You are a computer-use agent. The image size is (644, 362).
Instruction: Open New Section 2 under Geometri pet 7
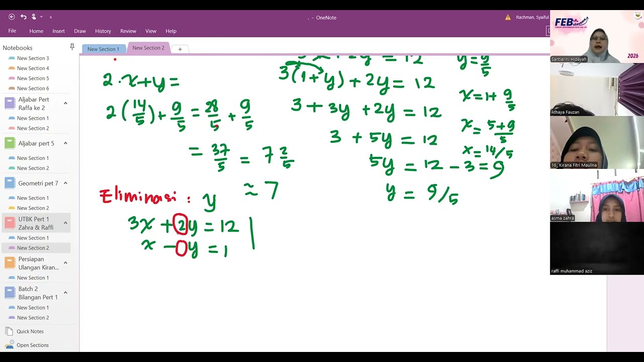(x=33, y=208)
